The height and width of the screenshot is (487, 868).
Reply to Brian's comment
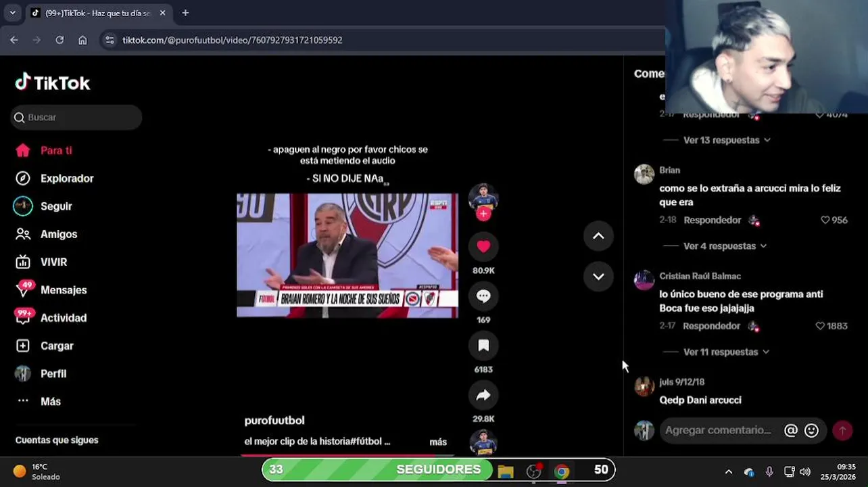pos(712,220)
